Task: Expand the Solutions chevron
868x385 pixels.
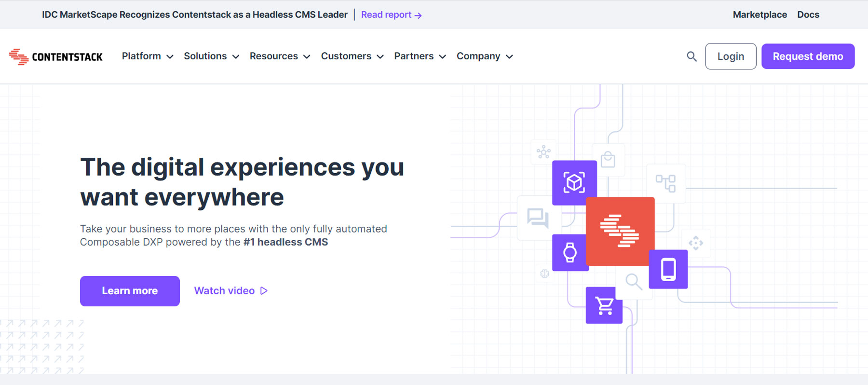Action: click(x=236, y=57)
